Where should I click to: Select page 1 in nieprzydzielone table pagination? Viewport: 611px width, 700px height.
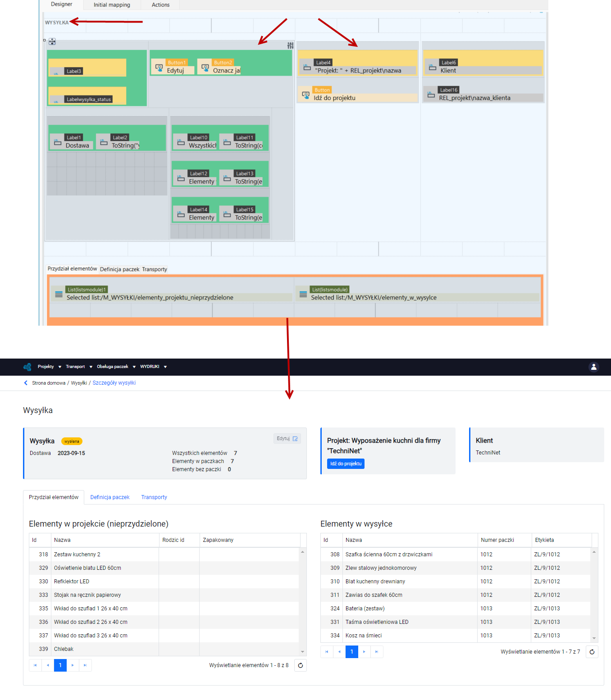pyautogui.click(x=60, y=665)
